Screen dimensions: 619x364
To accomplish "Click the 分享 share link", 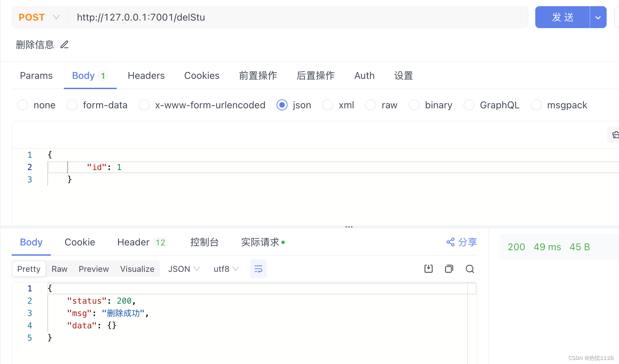I will [x=462, y=242].
